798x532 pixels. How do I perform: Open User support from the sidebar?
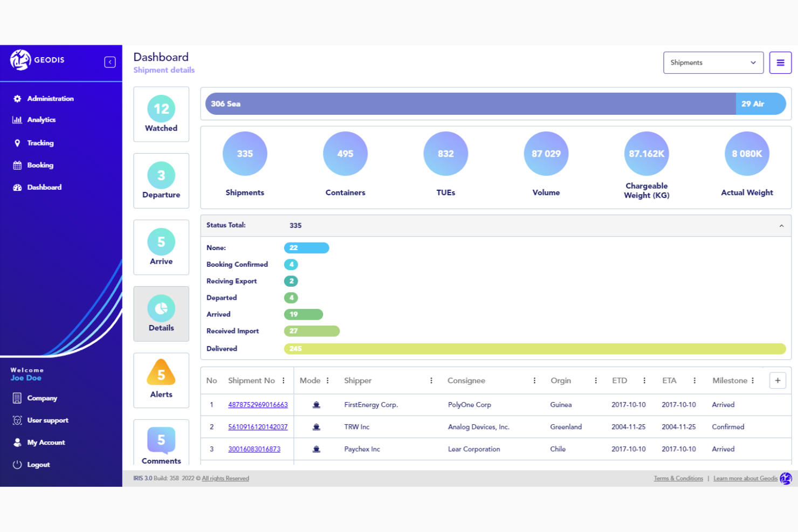47,420
